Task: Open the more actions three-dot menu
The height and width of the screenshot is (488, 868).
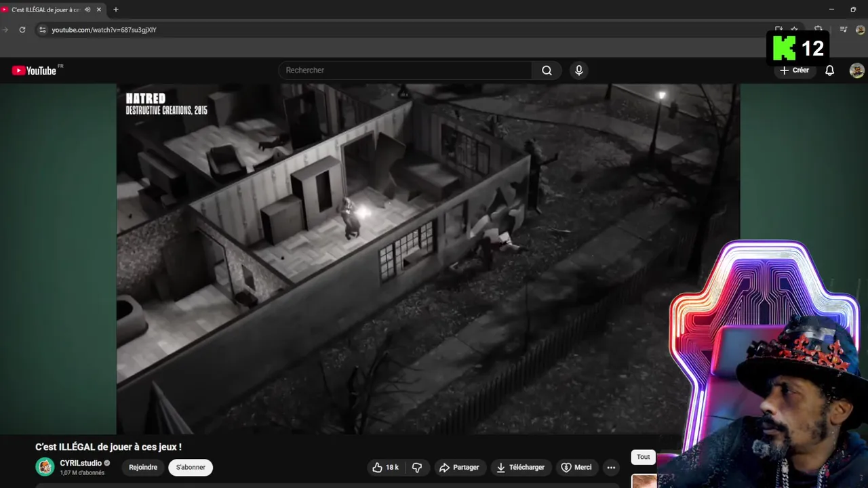Action: point(611,468)
